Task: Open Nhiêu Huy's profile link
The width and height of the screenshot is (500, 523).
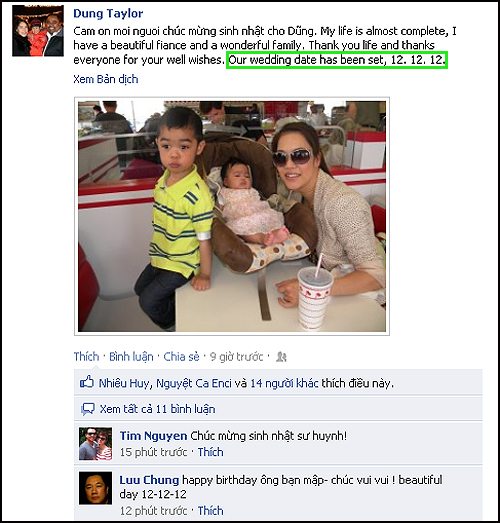Action: [x=124, y=383]
